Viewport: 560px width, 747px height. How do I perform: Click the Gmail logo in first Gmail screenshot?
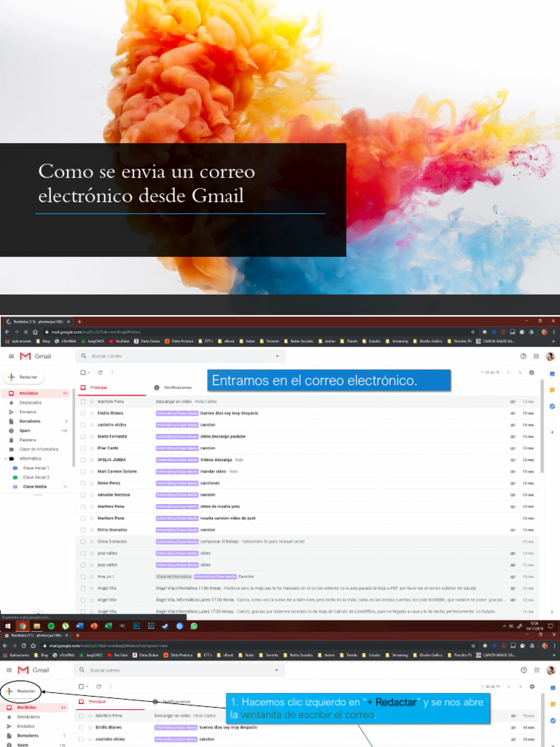coord(36,356)
